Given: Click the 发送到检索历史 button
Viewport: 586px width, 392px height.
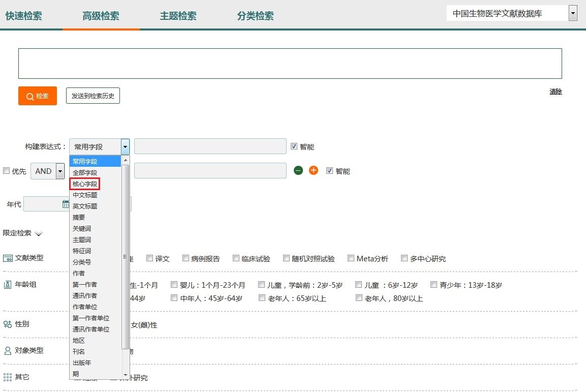Looking at the screenshot, I should pyautogui.click(x=93, y=96).
